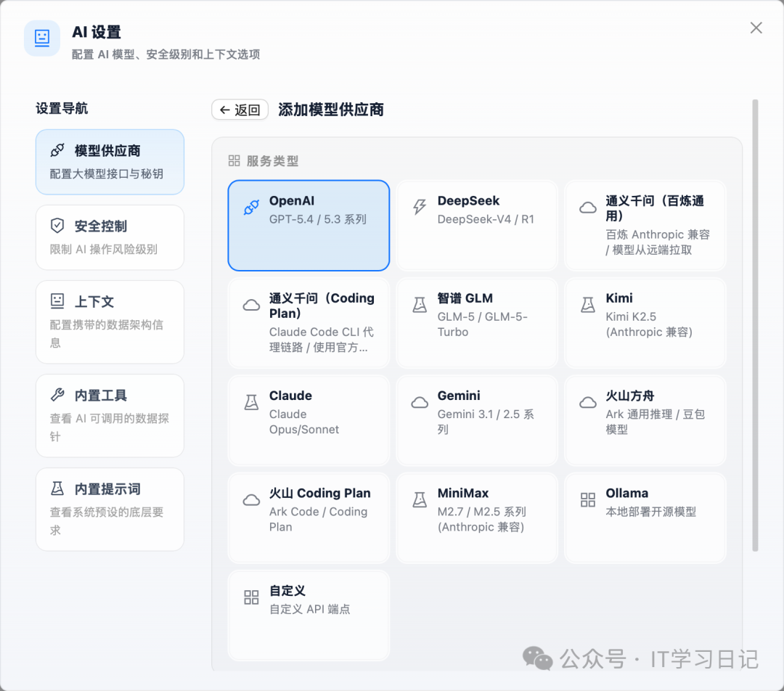Screen dimensions: 784x691
Task: Click 自定义 API 端点 description text
Action: (x=309, y=609)
